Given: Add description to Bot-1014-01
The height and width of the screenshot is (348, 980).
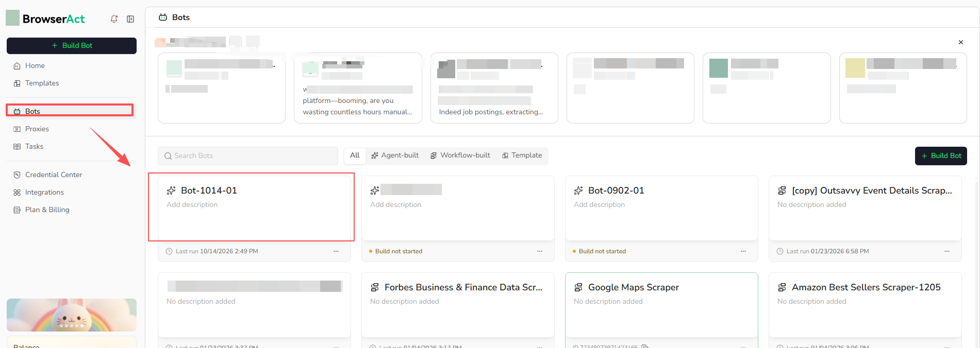Looking at the screenshot, I should pos(192,204).
